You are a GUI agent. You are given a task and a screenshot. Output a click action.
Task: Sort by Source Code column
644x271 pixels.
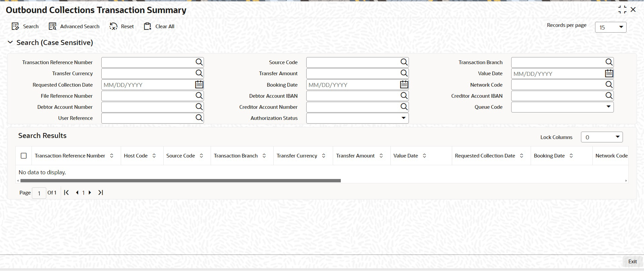point(201,156)
